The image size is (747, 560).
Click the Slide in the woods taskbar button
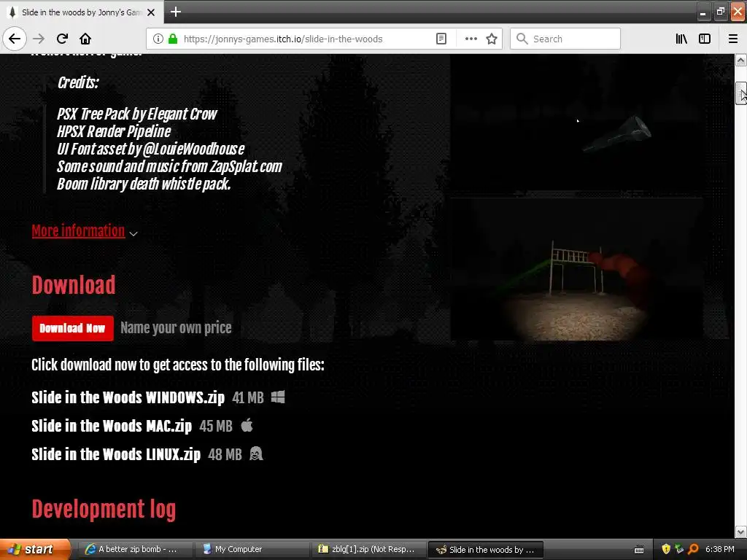pyautogui.click(x=486, y=550)
